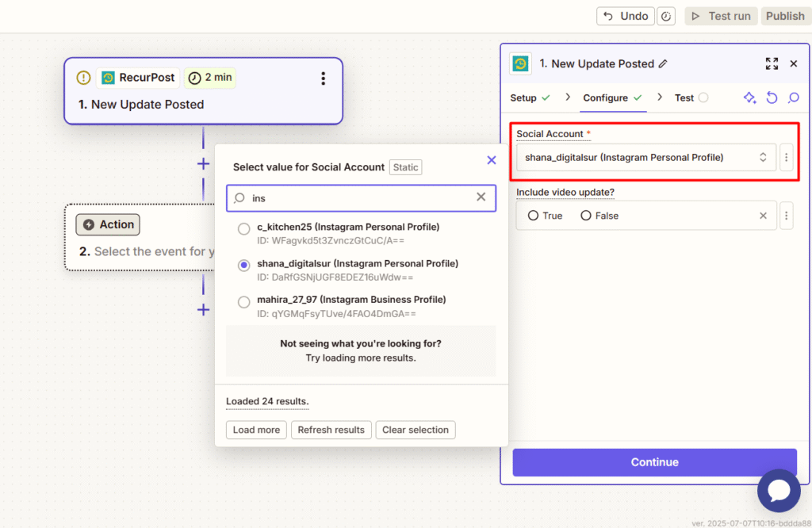Click the Load more button
This screenshot has width=812, height=528.
256,430
